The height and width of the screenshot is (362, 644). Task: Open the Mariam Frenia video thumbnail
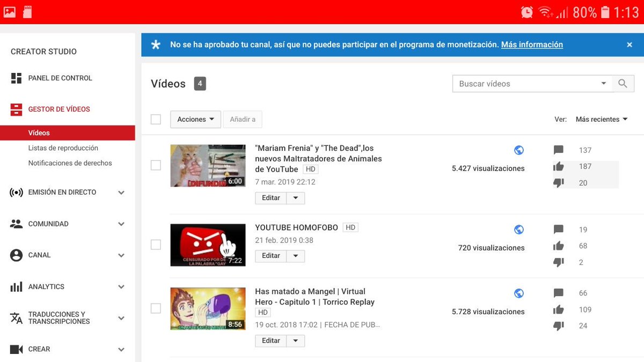[x=208, y=166]
